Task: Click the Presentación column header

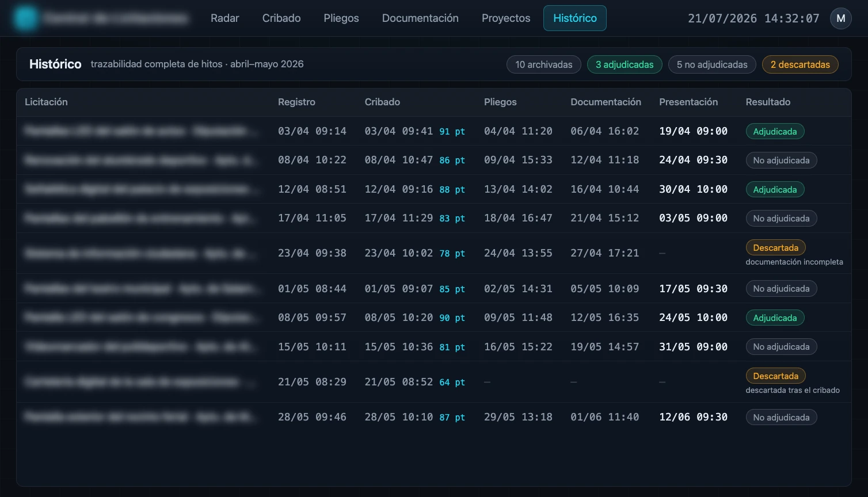Action: (688, 102)
